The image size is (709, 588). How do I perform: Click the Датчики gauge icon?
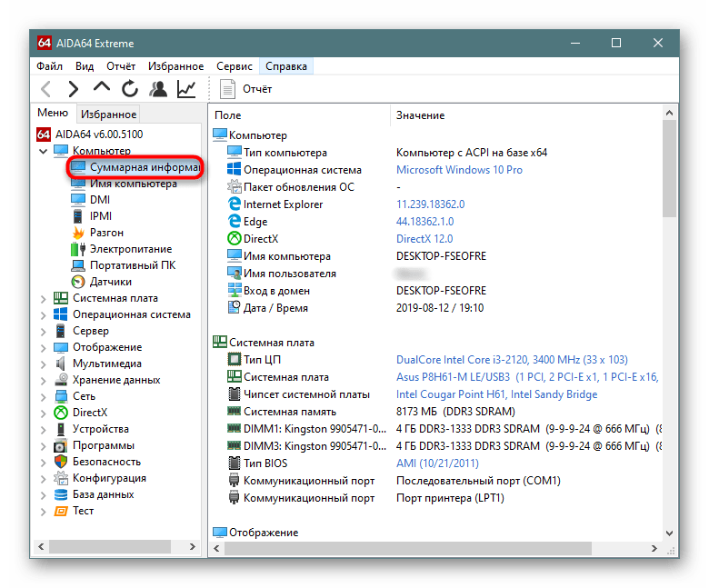[x=78, y=282]
